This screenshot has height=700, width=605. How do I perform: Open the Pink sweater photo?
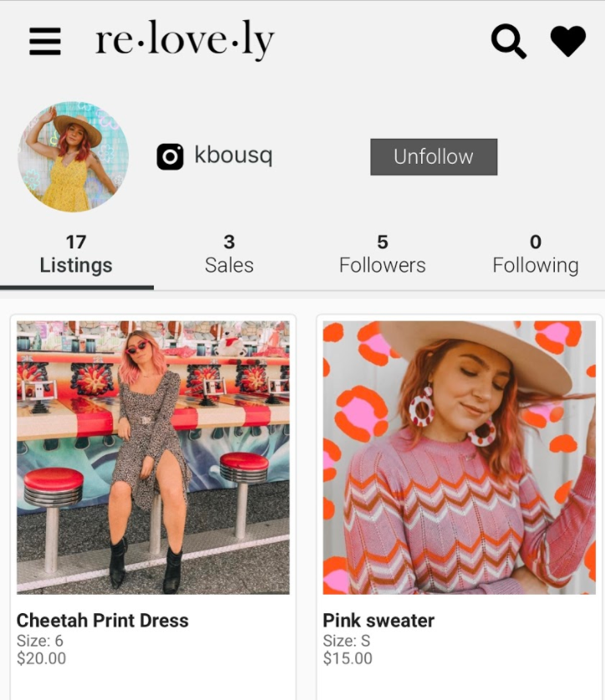pyautogui.click(x=460, y=457)
